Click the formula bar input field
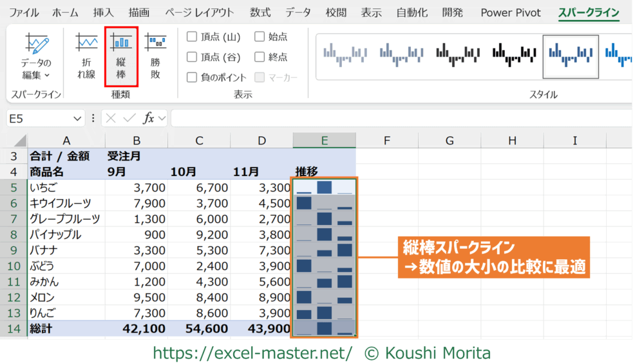This screenshot has width=644, height=363. click(399, 119)
